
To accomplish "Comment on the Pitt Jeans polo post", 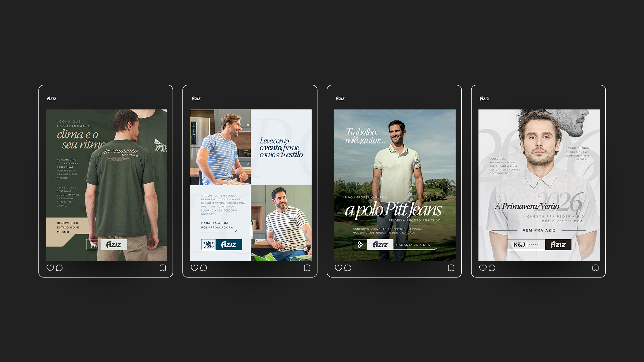I will (x=348, y=268).
